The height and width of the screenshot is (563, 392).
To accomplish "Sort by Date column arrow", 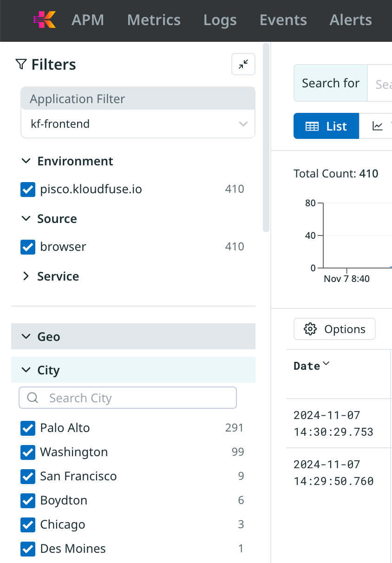I will coord(326,364).
